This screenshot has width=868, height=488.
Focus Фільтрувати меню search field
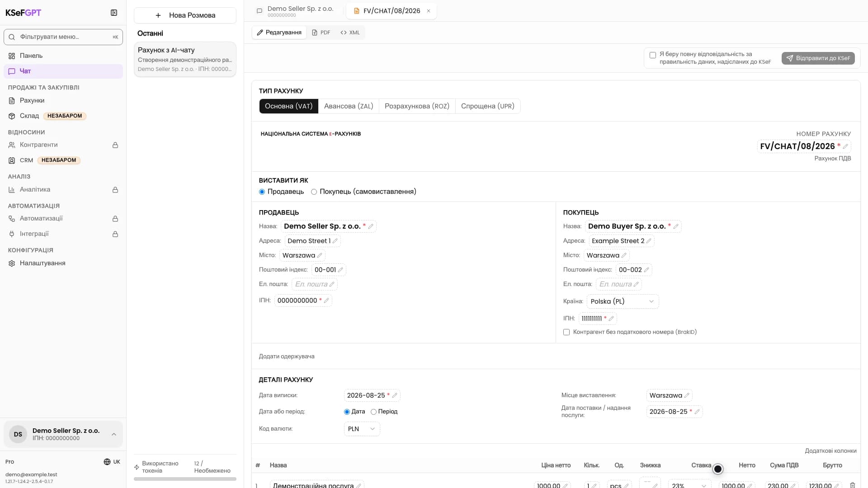click(63, 37)
